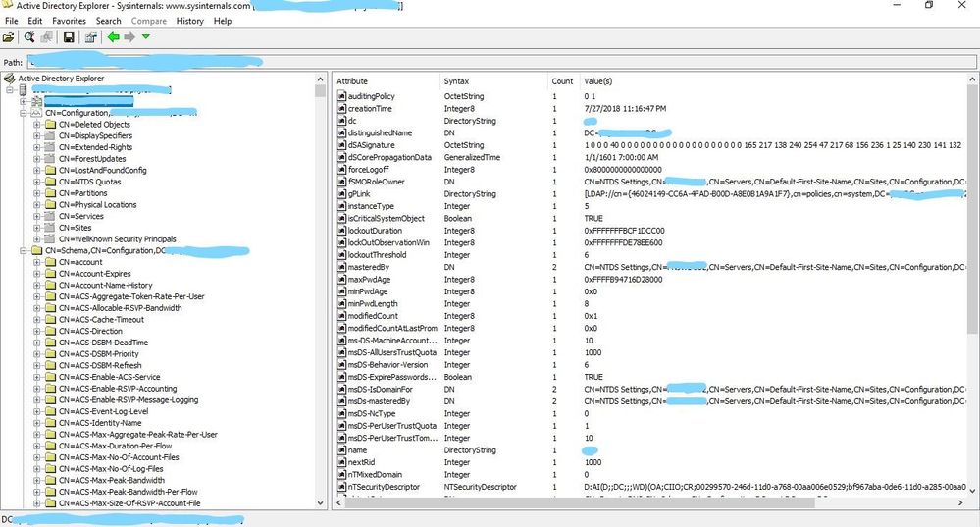The width and height of the screenshot is (980, 527).
Task: Select the lockoutDuration attribute row
Action: point(650,231)
